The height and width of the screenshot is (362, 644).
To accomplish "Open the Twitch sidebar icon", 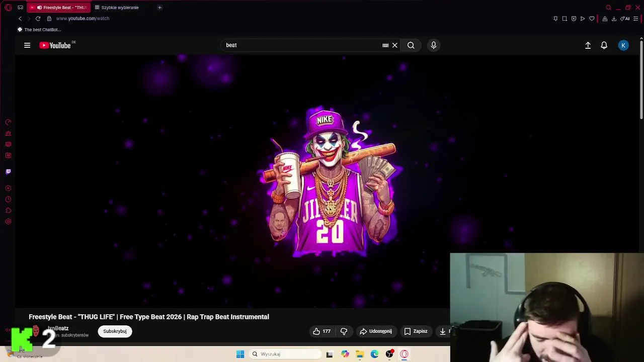I will pyautogui.click(x=8, y=171).
